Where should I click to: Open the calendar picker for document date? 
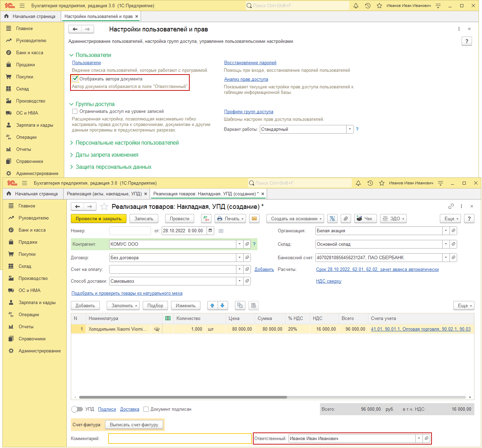coord(210,231)
